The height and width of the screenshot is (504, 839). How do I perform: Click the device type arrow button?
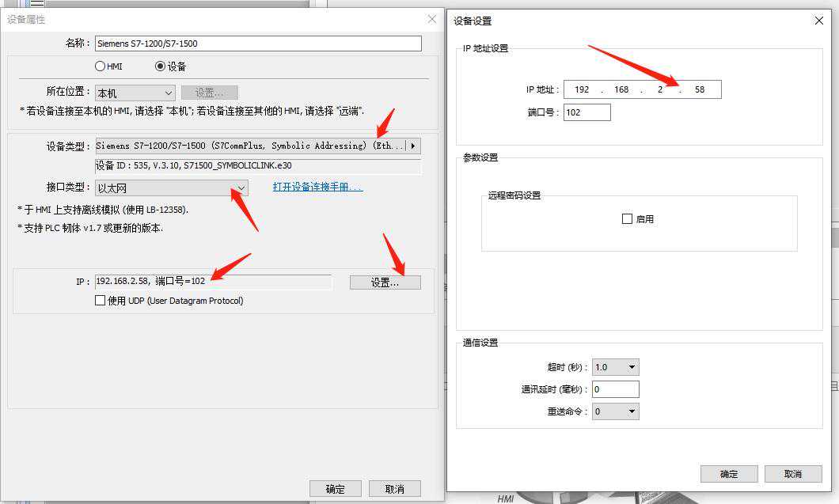point(413,146)
